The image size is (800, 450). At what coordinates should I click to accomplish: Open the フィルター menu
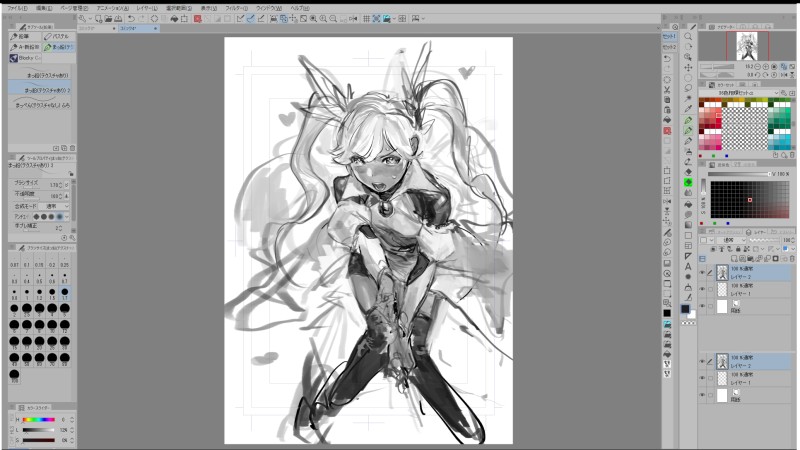click(x=236, y=8)
